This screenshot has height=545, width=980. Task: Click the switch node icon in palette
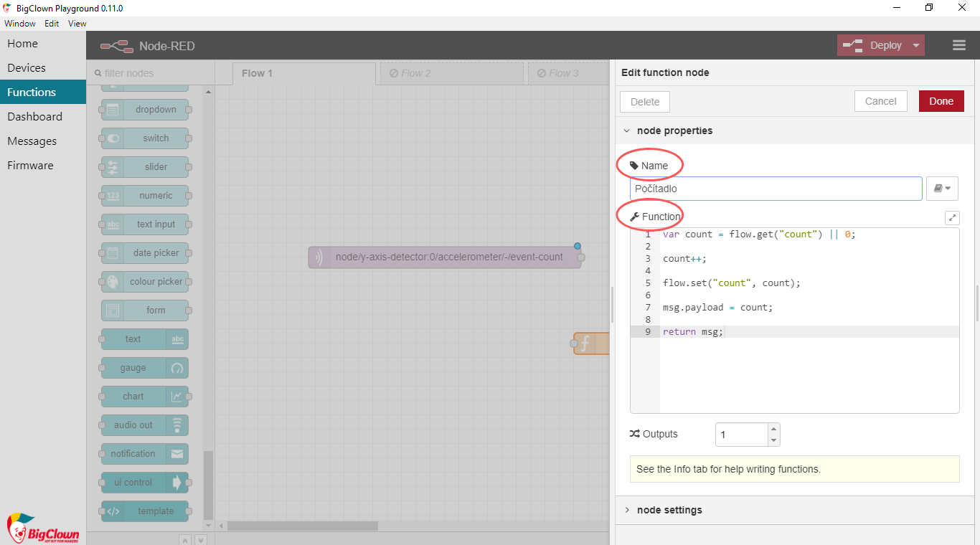[x=113, y=138]
